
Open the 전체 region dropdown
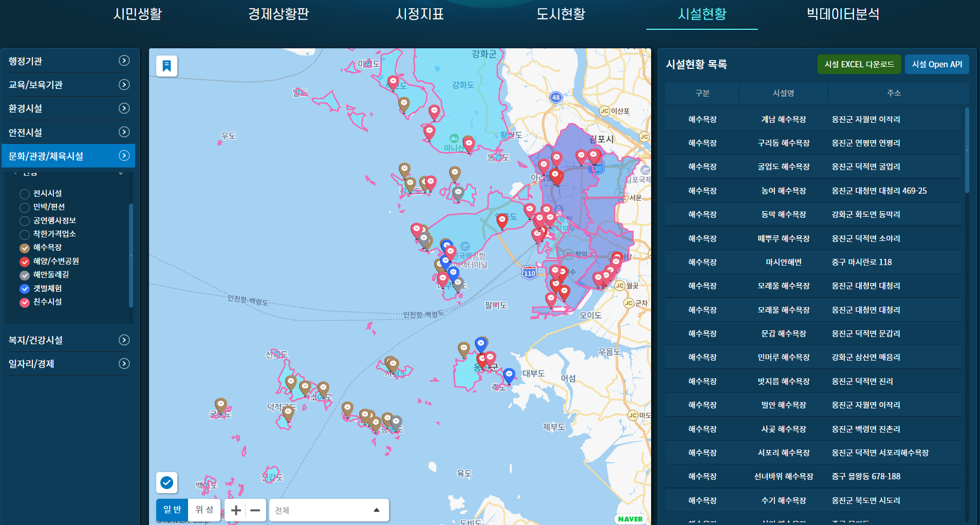click(x=329, y=510)
